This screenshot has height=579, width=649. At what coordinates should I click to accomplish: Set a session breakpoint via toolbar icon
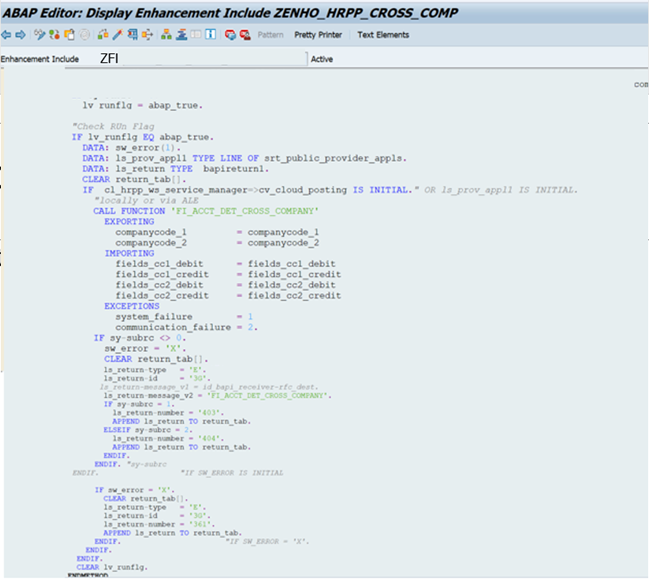[230, 35]
